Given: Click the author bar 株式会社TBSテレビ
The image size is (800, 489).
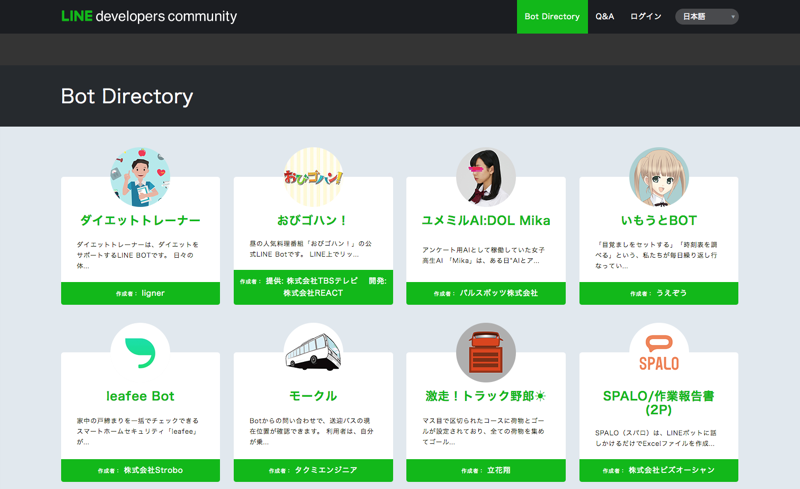Looking at the screenshot, I should click(313, 287).
